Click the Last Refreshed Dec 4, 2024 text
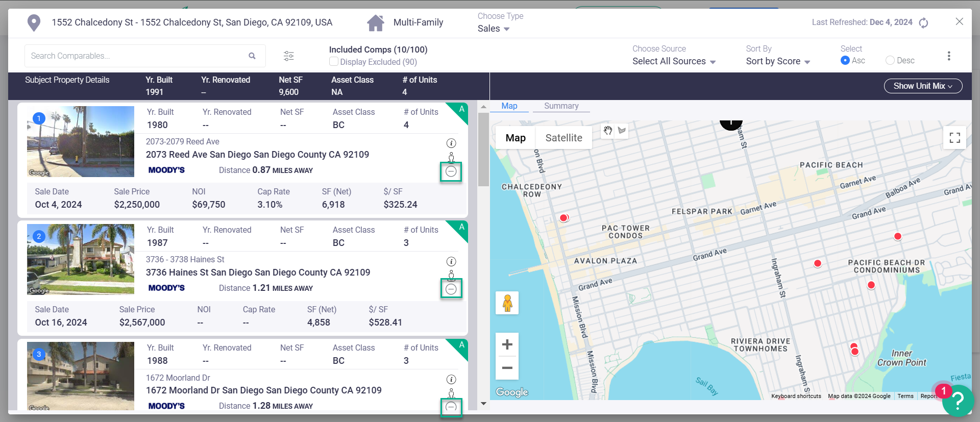Screen dimensions: 980x422 click(x=862, y=22)
